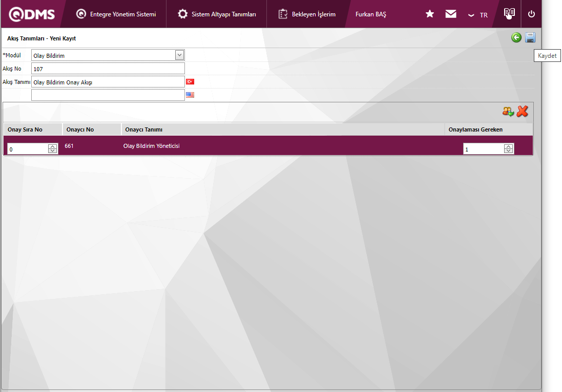Expand the TR language selector
This screenshot has width=562, height=392.
pos(478,15)
